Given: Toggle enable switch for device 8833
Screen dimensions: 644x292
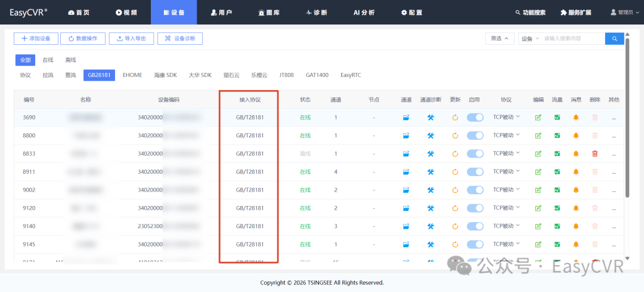Looking at the screenshot, I should coord(475,154).
